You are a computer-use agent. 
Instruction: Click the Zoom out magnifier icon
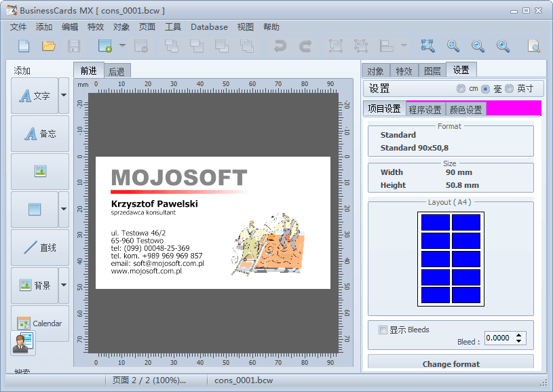(478, 46)
